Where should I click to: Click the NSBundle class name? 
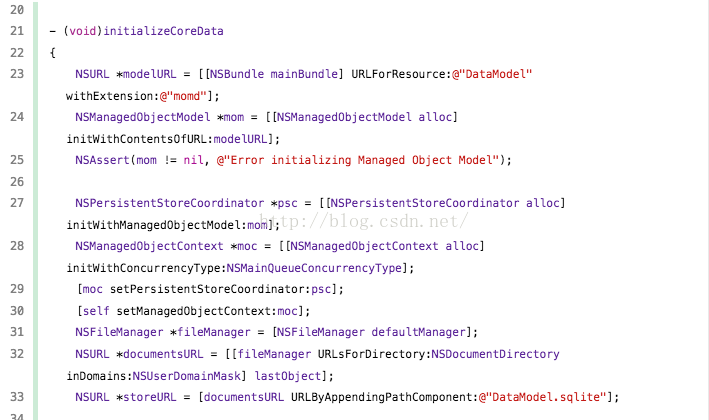coord(237,74)
